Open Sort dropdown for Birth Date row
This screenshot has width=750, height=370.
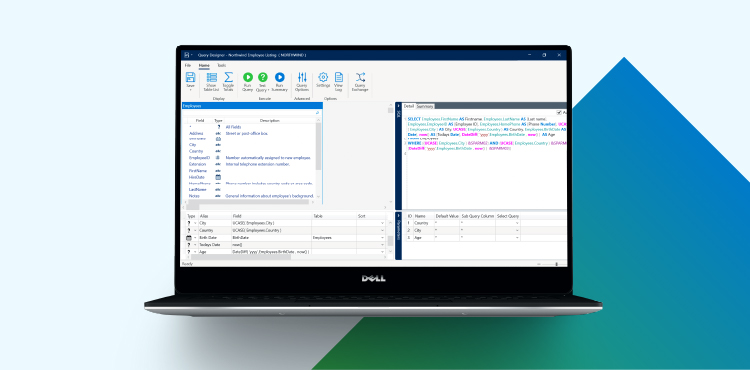pos(382,238)
